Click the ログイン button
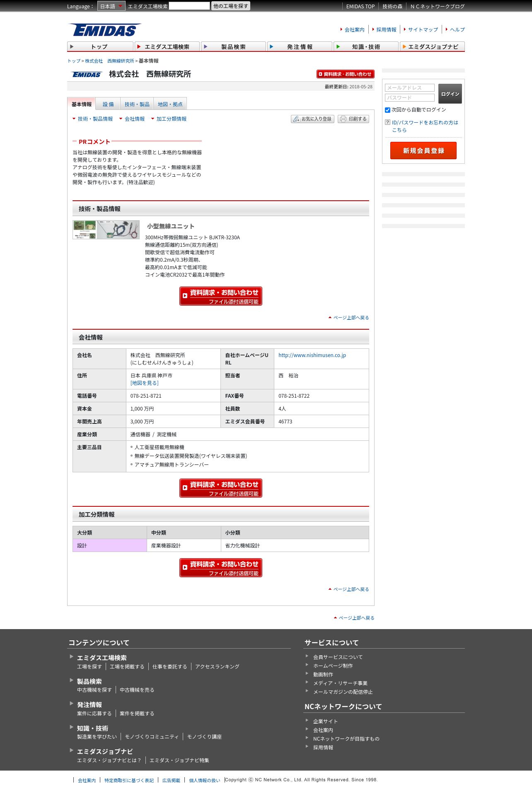This screenshot has width=532, height=790. coord(450,94)
